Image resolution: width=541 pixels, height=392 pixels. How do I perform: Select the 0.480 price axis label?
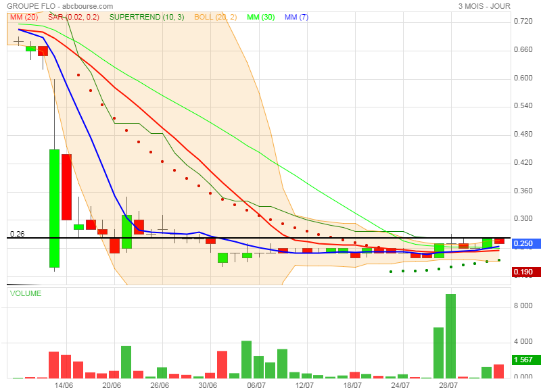pyautogui.click(x=523, y=134)
